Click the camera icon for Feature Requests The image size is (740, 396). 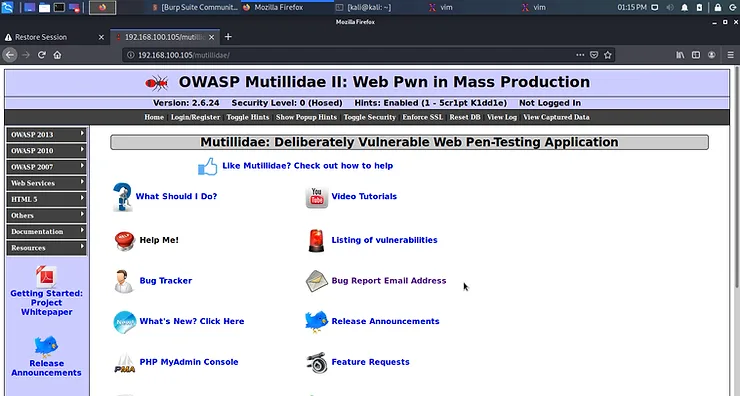click(x=316, y=362)
